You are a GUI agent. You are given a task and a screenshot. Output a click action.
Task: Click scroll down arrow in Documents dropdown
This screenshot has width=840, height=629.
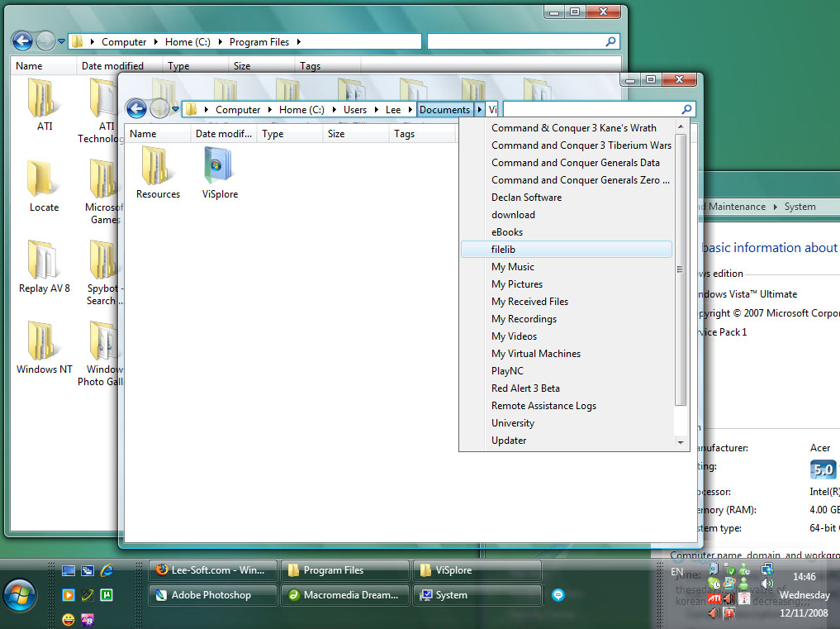pos(681,442)
